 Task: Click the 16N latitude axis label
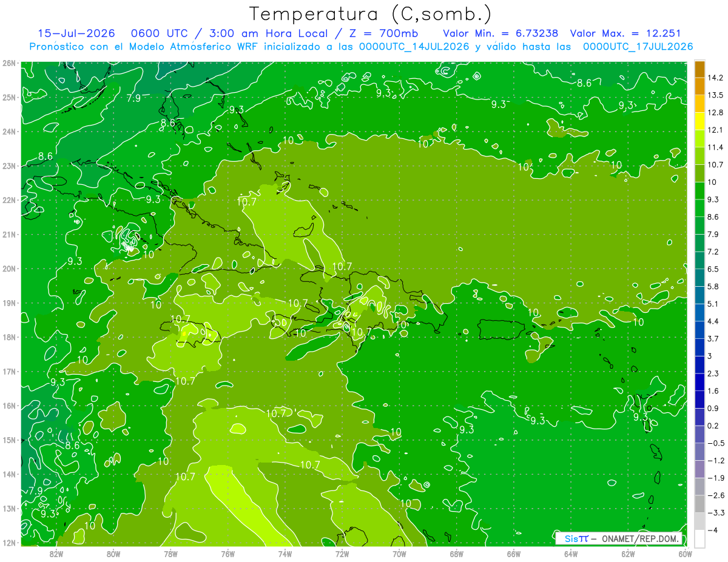pos(9,406)
